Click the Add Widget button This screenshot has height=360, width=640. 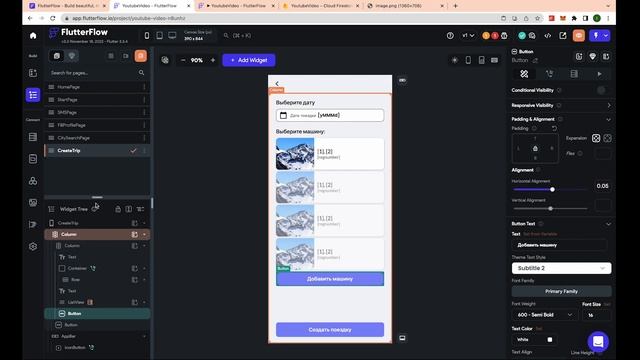click(249, 60)
